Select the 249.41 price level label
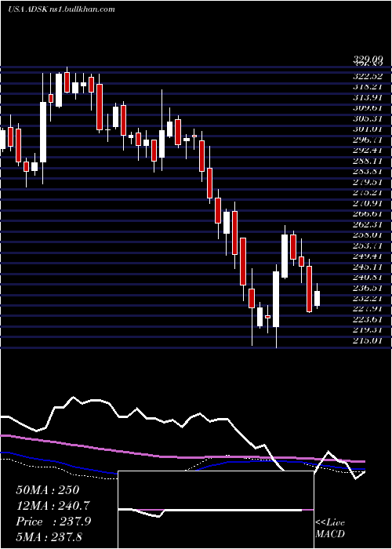Image resolution: width=392 pixels, height=549 pixels. pyautogui.click(x=368, y=256)
